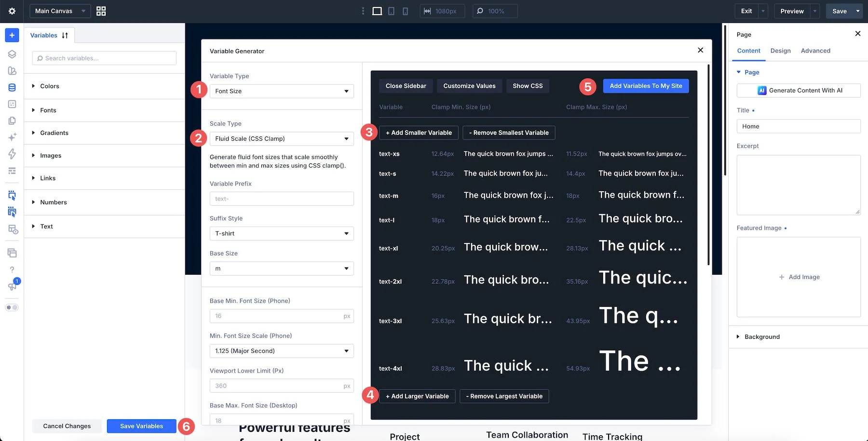Screen dimensions: 868x441
Task: Open the announcements megaphone icon
Action: click(12, 286)
